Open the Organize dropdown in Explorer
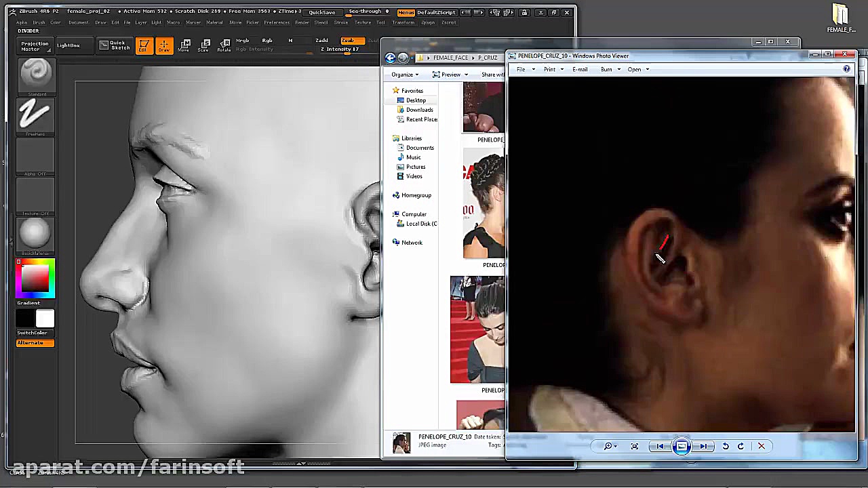The width and height of the screenshot is (868, 488). point(405,75)
